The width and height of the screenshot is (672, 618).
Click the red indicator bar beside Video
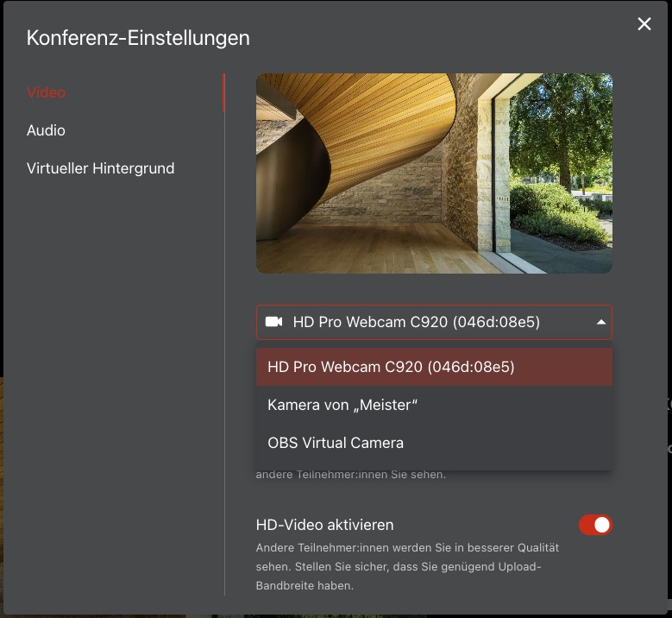point(223,92)
